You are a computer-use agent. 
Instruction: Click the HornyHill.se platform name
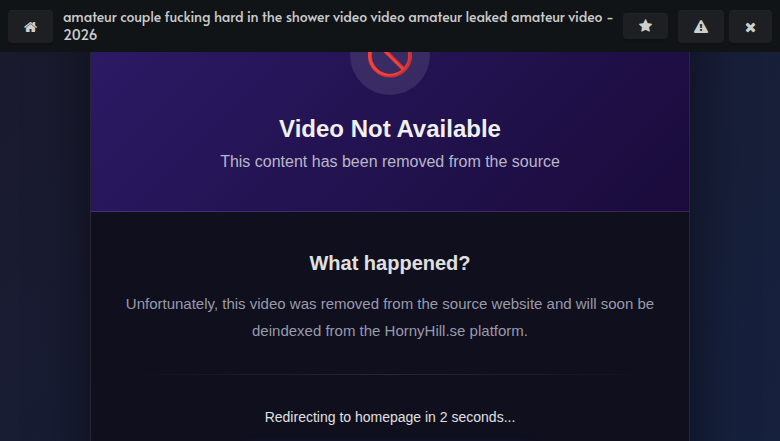(x=425, y=331)
